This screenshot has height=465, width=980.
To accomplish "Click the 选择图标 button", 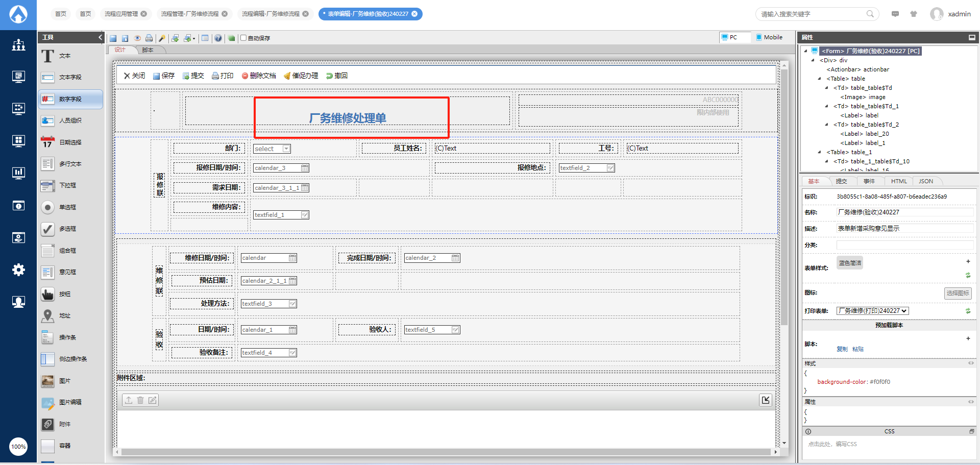I will point(958,293).
